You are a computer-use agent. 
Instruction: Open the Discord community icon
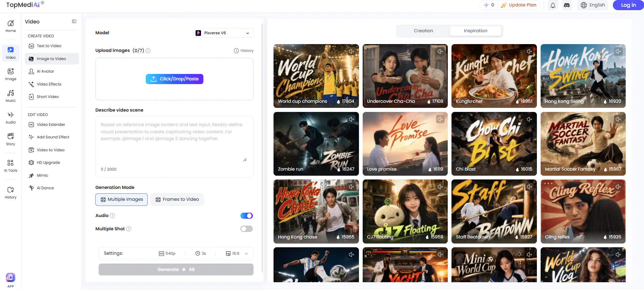567,5
